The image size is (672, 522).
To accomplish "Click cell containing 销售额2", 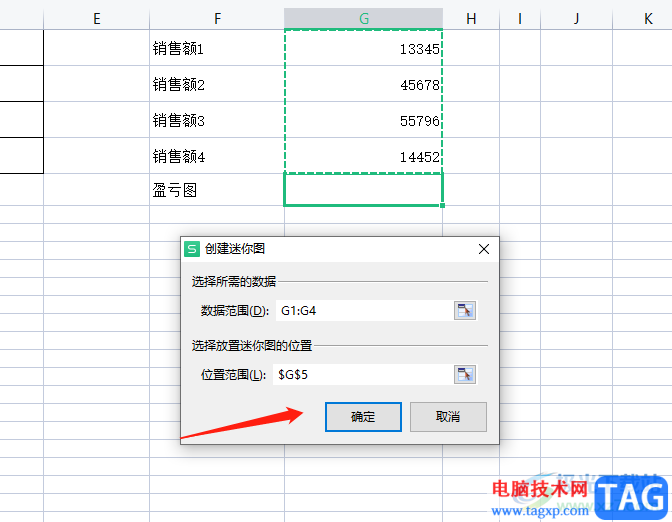I will coord(217,84).
